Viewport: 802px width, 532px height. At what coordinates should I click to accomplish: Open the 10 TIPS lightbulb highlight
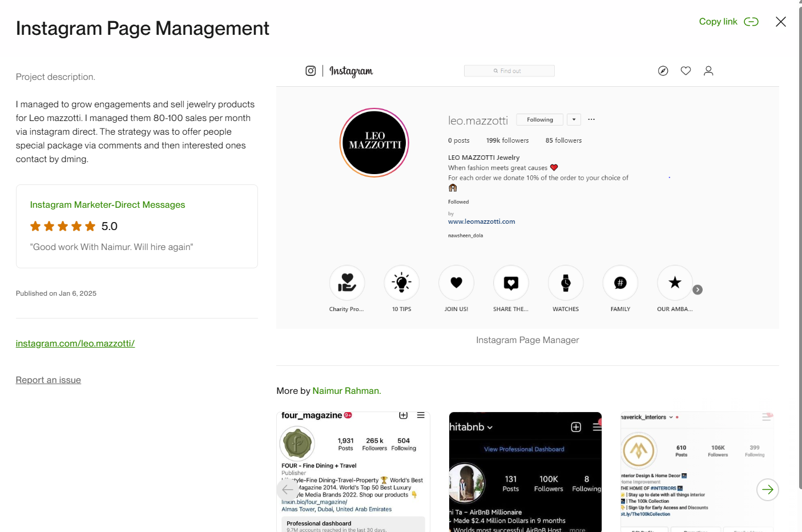(402, 283)
